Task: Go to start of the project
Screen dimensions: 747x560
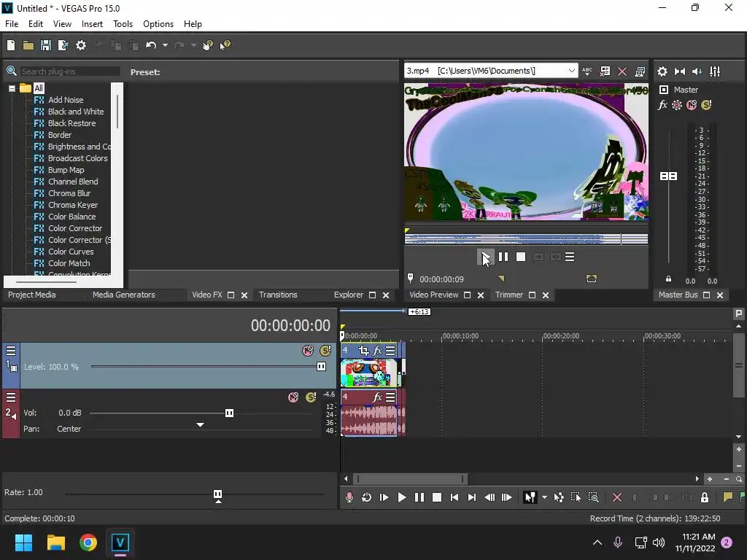Action: [x=454, y=497]
